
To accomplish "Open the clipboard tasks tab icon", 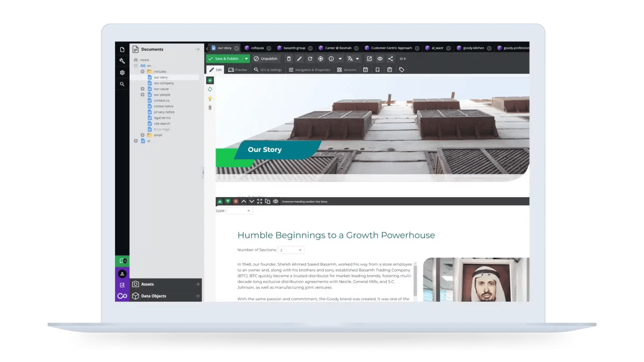I will (x=390, y=70).
